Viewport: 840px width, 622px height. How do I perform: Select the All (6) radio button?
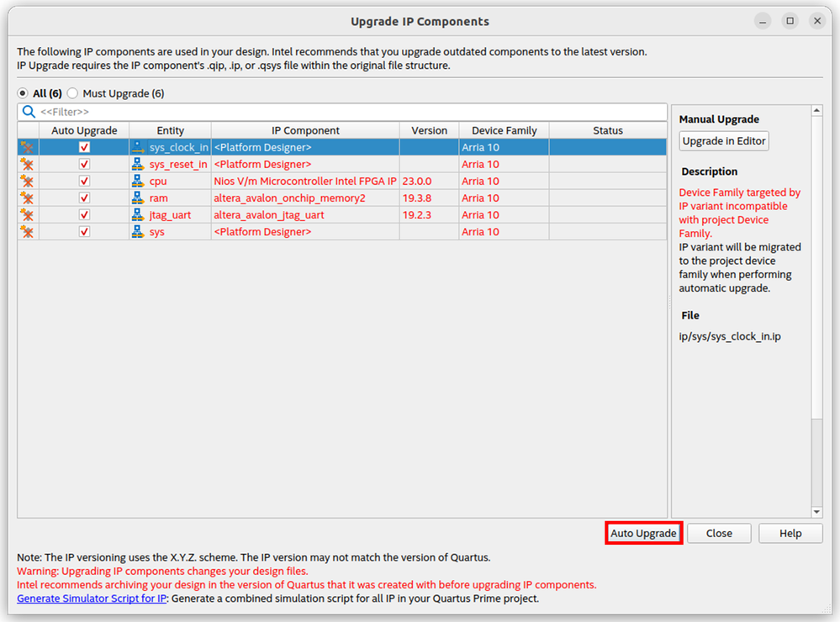pyautogui.click(x=23, y=93)
